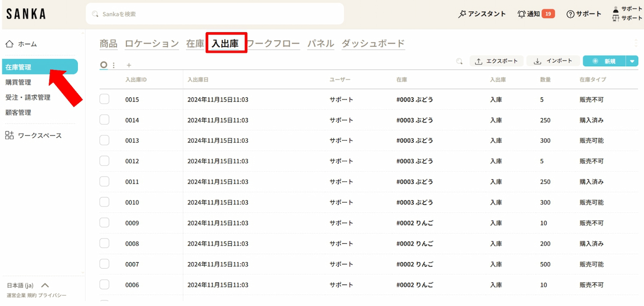Create a record with the 新規 button
644x306 pixels.
tap(605, 61)
